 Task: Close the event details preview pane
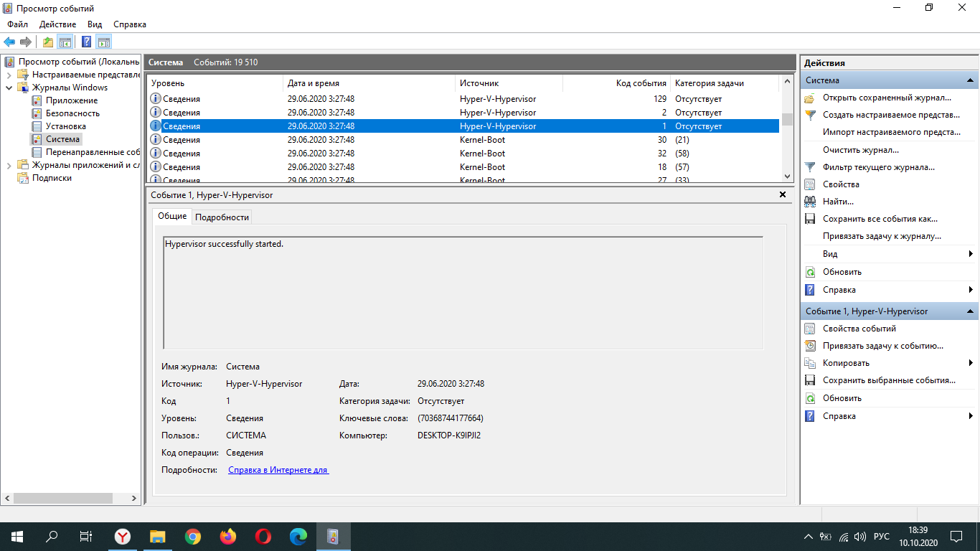pos(783,194)
